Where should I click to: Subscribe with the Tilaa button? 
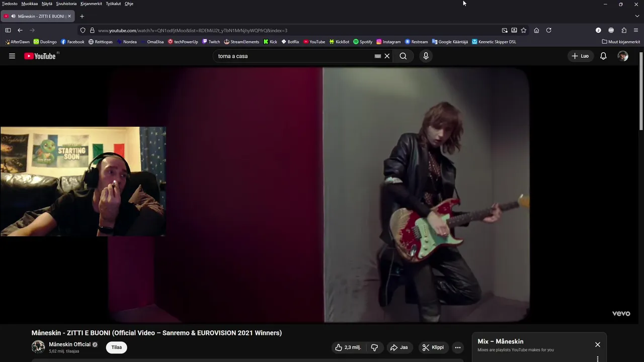coord(117,347)
